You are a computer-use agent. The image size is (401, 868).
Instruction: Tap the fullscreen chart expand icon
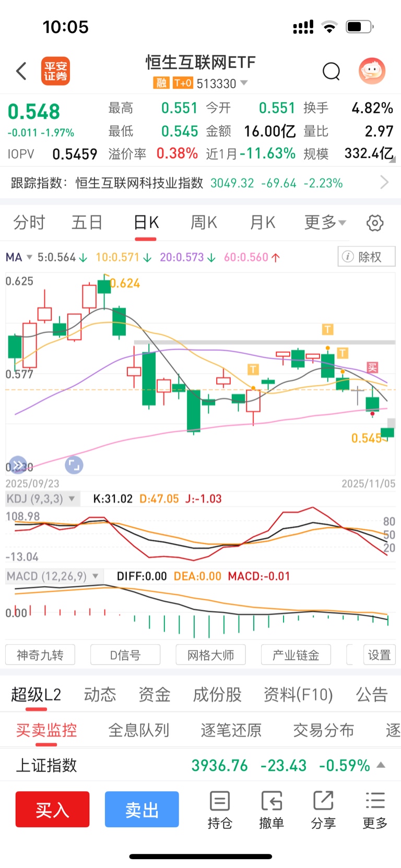(x=74, y=465)
